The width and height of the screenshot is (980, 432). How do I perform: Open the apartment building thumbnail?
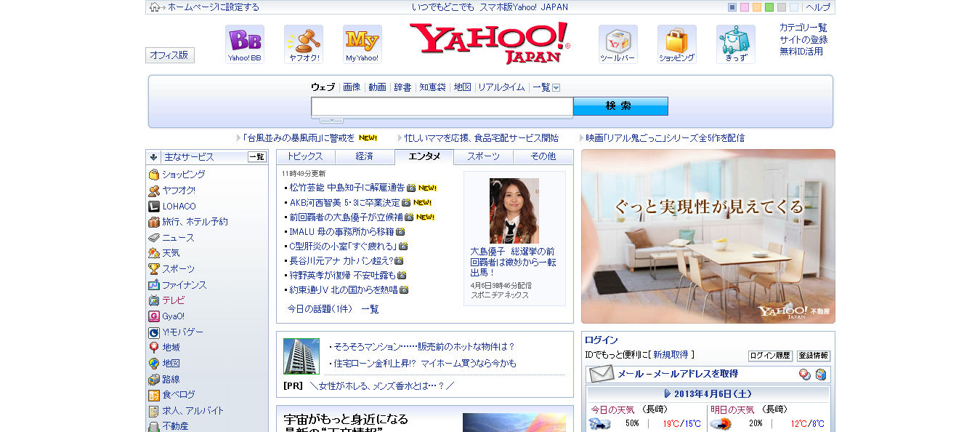[x=301, y=356]
